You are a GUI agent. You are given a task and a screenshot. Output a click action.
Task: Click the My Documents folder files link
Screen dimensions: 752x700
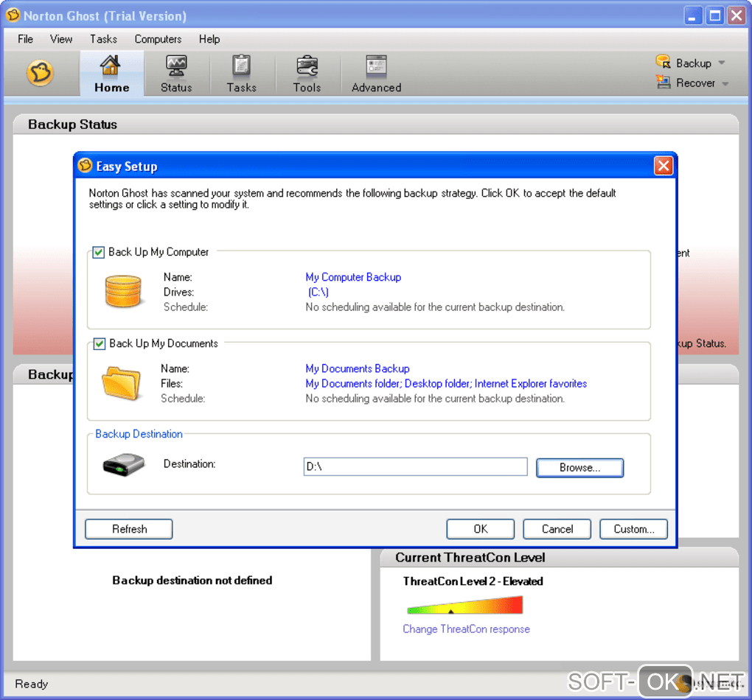tap(446, 384)
